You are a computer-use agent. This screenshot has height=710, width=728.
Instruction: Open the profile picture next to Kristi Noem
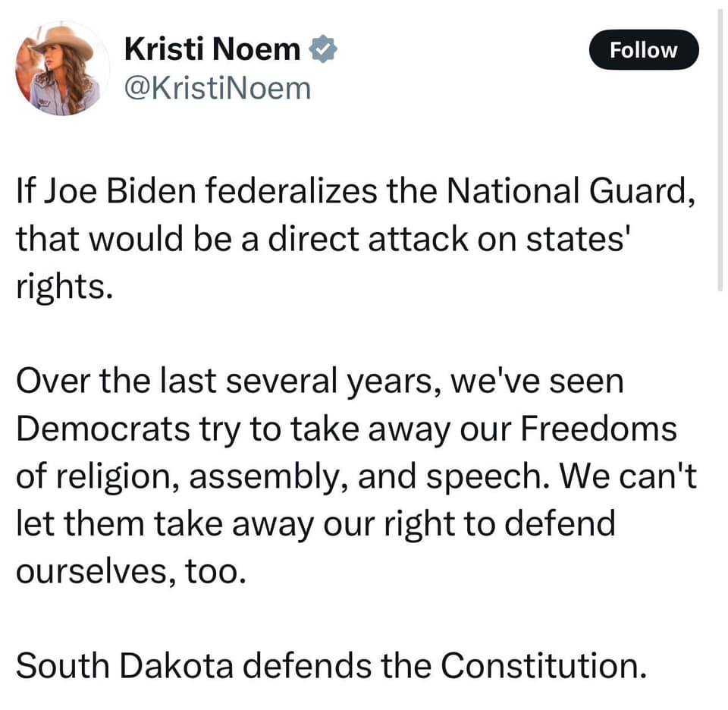[61, 69]
